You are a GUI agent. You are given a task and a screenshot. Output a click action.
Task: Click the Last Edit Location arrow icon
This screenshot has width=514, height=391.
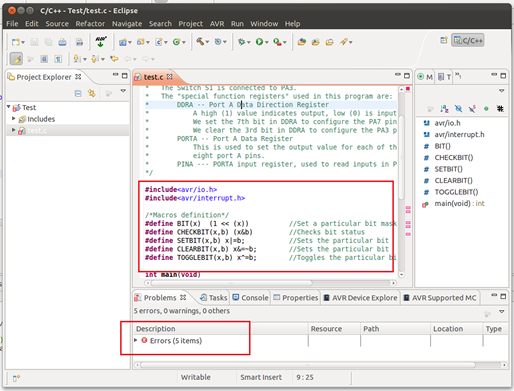(x=114, y=59)
